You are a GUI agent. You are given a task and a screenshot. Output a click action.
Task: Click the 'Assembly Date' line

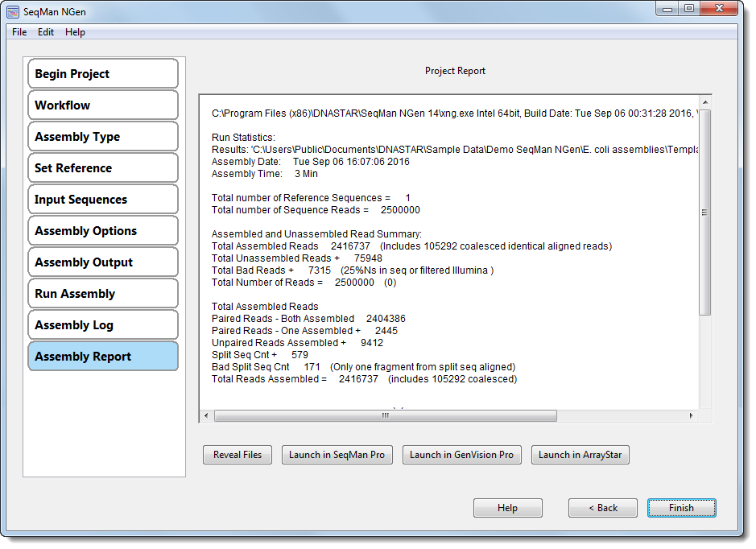[x=310, y=162]
